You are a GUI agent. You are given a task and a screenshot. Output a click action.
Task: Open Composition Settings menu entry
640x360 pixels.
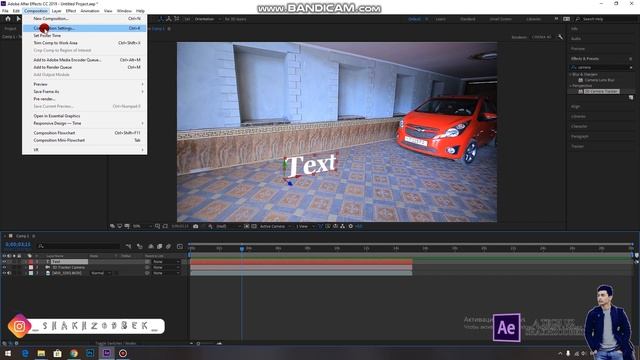[x=84, y=28]
